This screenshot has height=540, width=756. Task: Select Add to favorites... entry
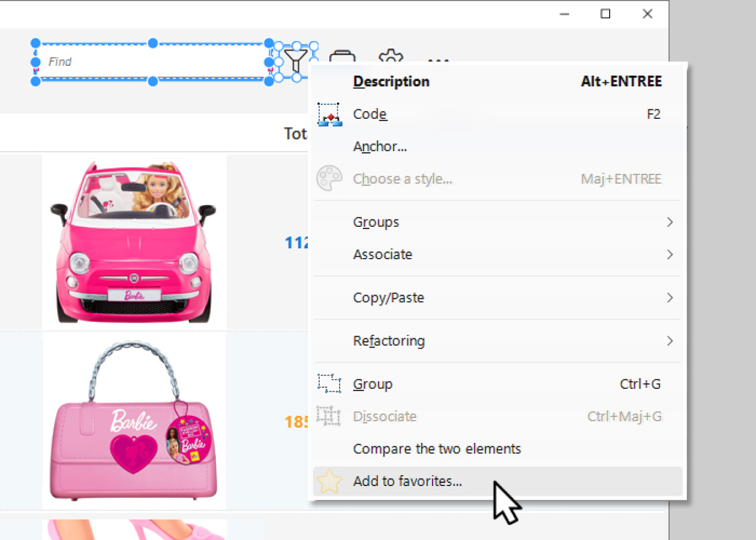point(497,481)
